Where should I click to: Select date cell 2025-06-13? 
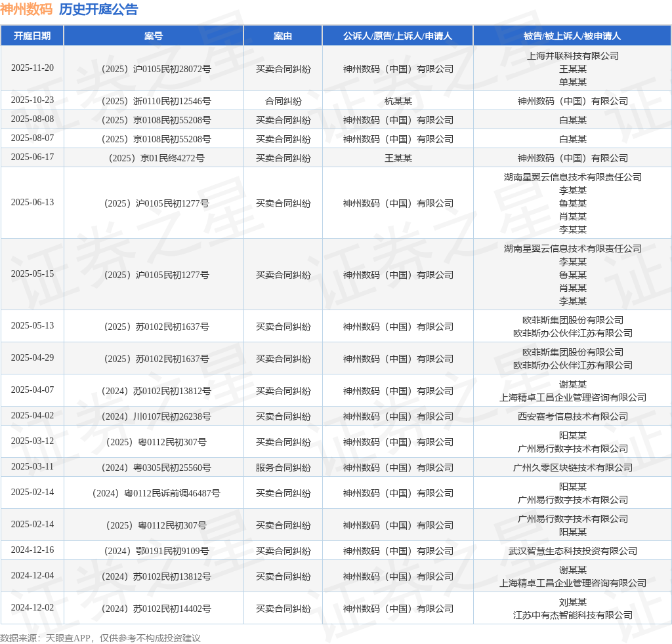point(33,202)
